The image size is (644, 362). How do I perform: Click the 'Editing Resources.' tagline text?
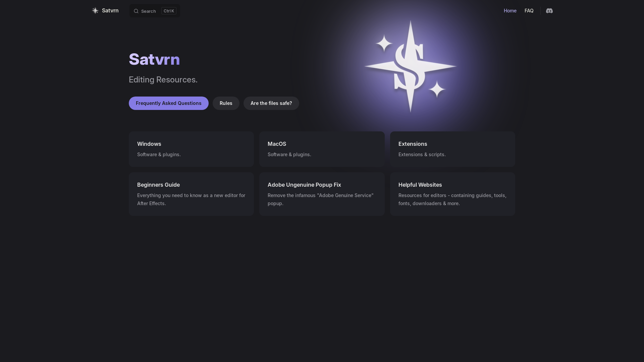[163, 80]
